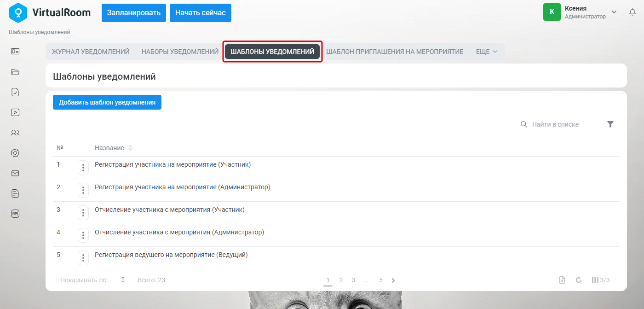Image resolution: width=644 pixels, height=309 pixels.
Task: Select 'Регистрация ведущего на мероприятие (Ведущий)' row
Action: pos(336,258)
